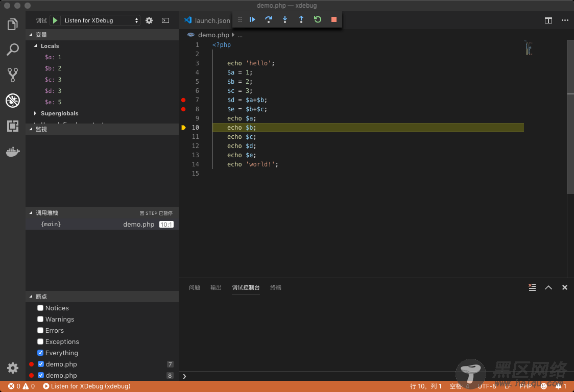Screen dimensions: 574x392
Task: Step over in debug toolbar
Action: (x=268, y=19)
